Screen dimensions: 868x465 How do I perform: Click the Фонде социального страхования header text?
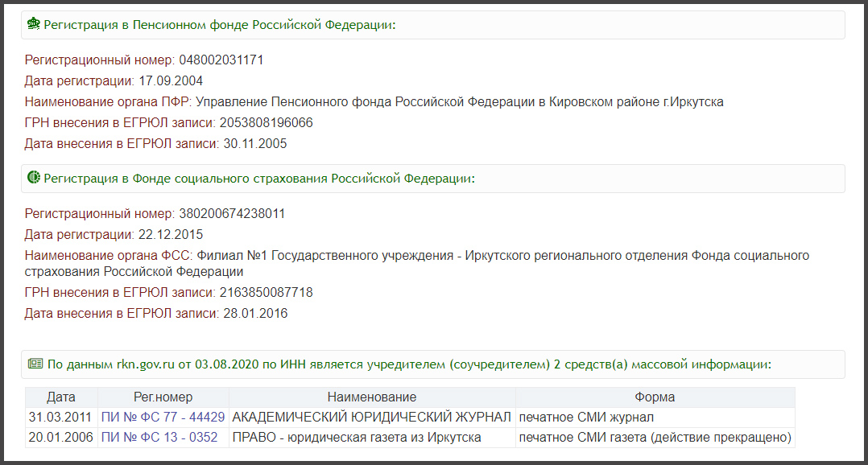click(258, 178)
